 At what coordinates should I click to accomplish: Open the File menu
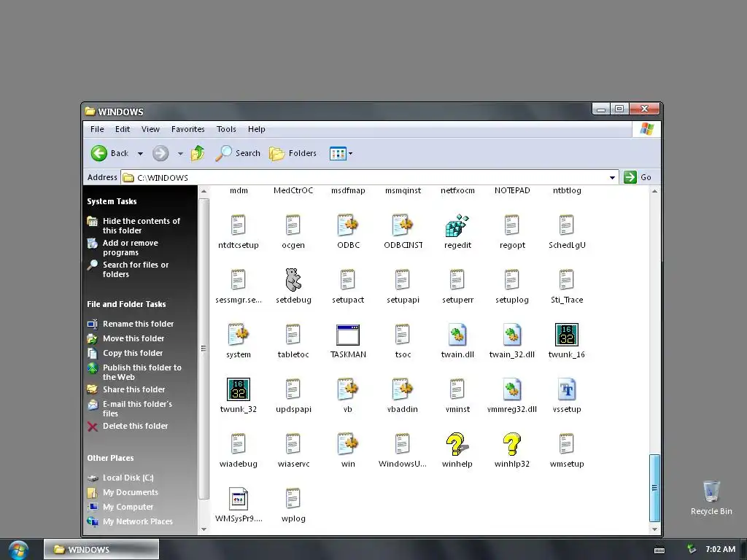[97, 129]
